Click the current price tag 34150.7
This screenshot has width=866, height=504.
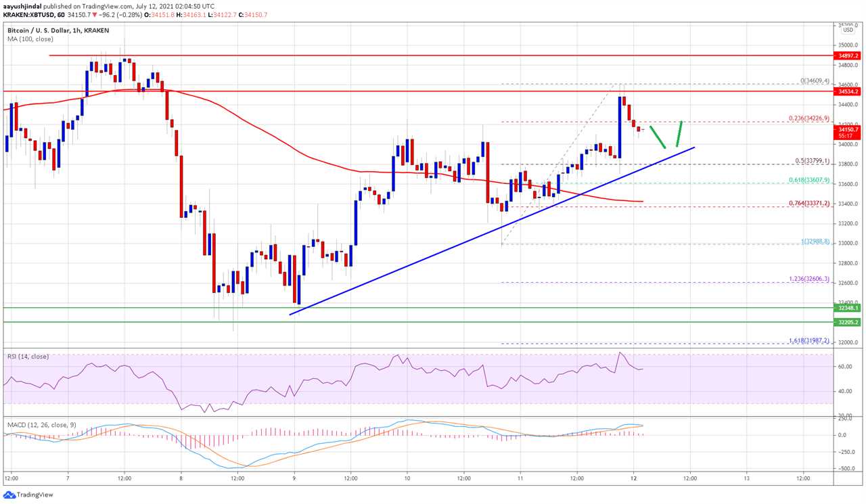pos(847,129)
